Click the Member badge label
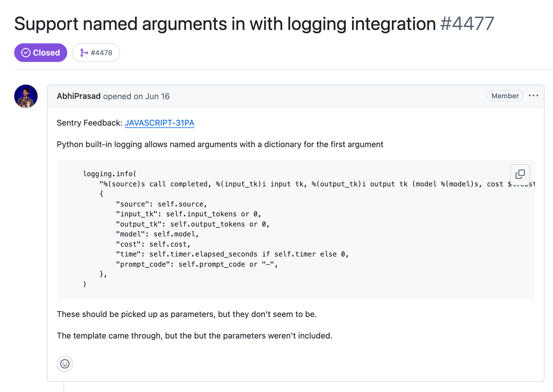 tap(505, 96)
